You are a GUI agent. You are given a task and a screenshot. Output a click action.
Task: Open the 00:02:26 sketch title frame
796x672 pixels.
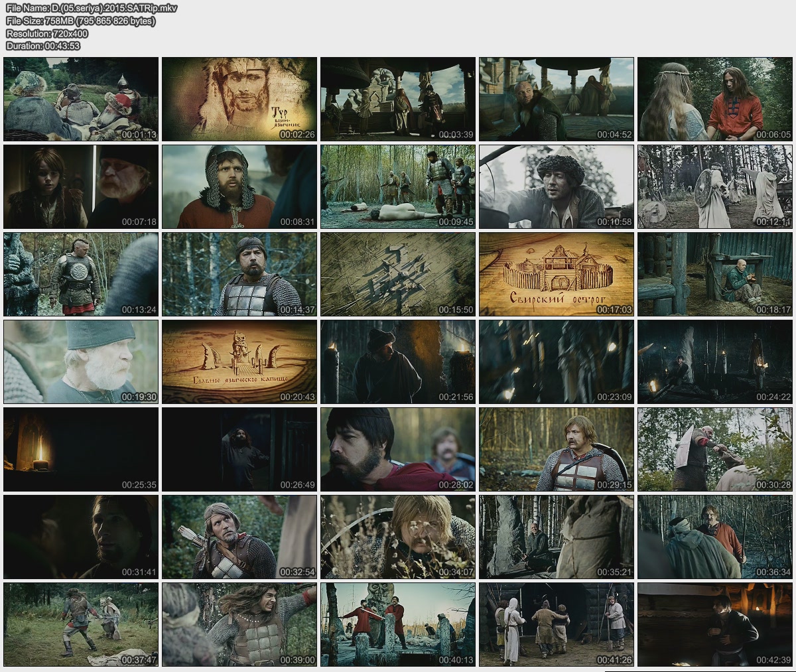tap(239, 99)
